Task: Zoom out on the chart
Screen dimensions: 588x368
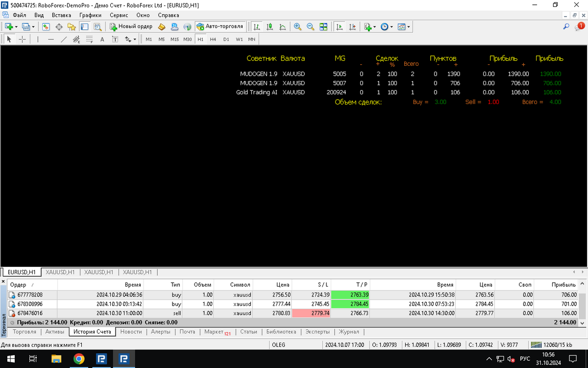Action: [310, 26]
